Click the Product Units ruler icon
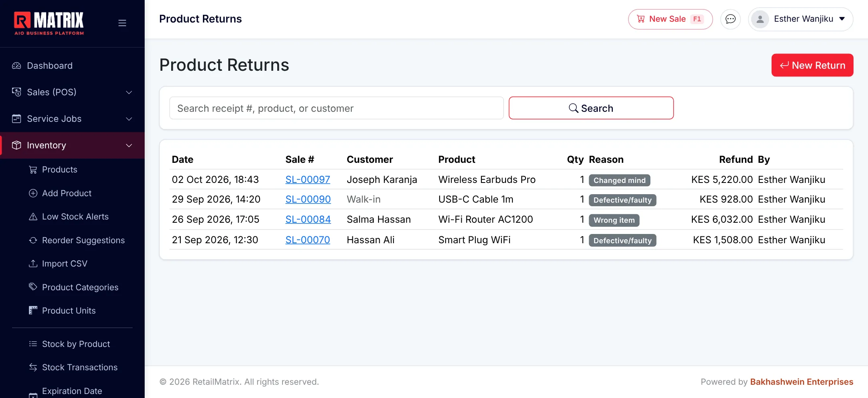Viewport: 868px width, 398px height. [33, 310]
